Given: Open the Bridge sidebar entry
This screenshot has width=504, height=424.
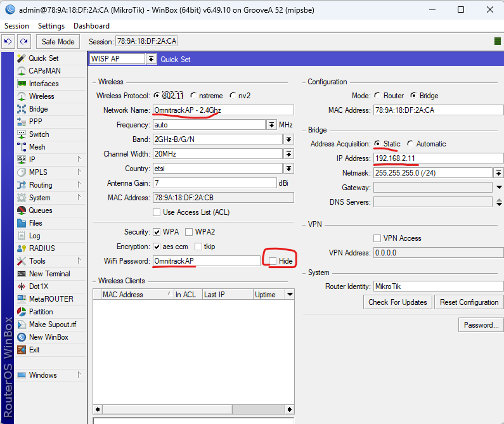Looking at the screenshot, I should click(38, 109).
